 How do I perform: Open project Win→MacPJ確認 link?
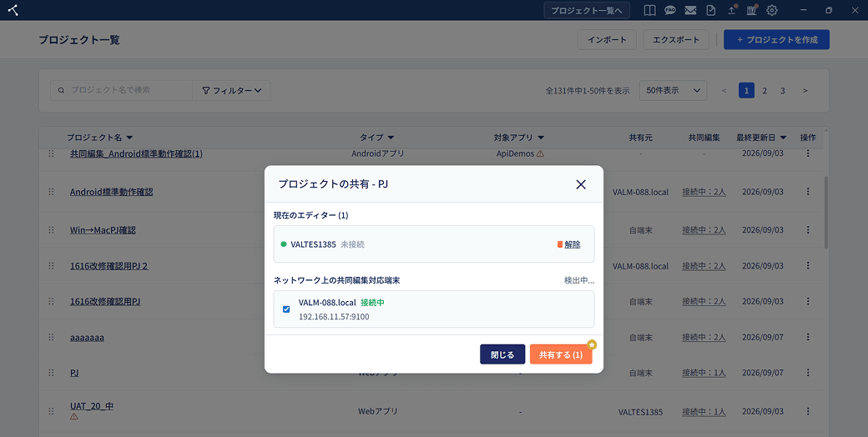103,230
